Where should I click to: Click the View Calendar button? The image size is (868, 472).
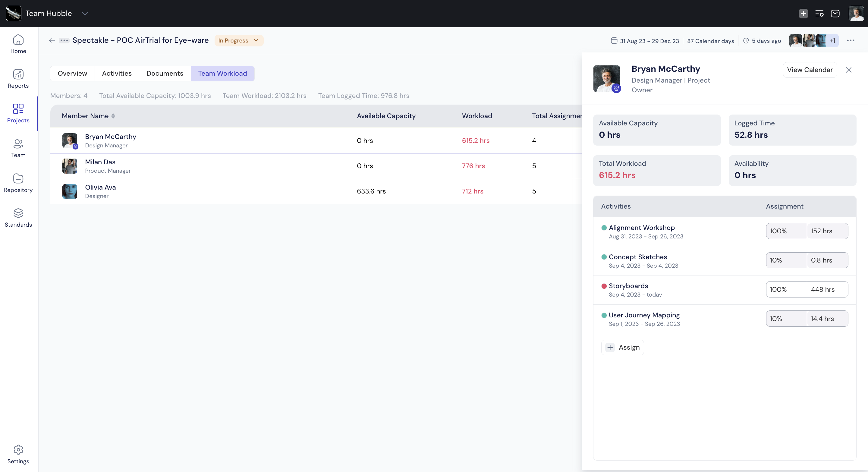[810, 70]
